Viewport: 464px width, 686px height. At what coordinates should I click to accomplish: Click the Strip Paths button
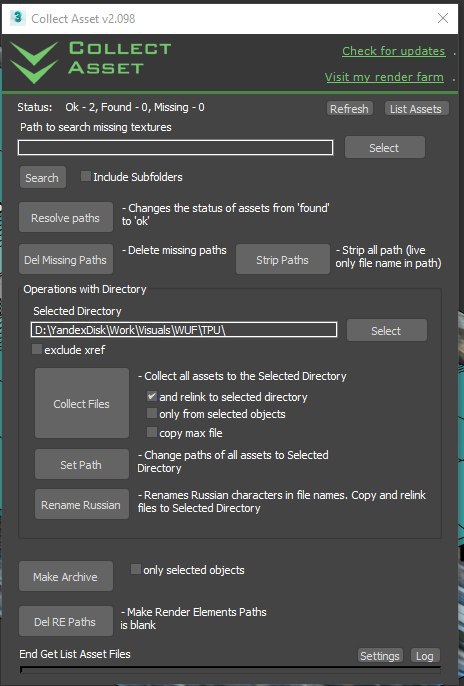click(283, 259)
